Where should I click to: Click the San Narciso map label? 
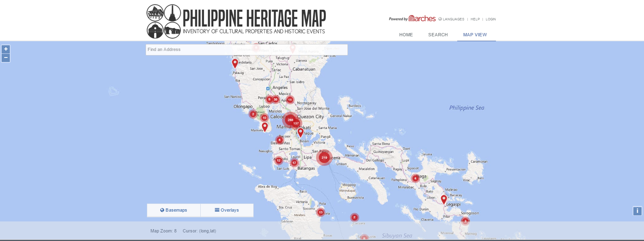pyautogui.click(x=233, y=97)
